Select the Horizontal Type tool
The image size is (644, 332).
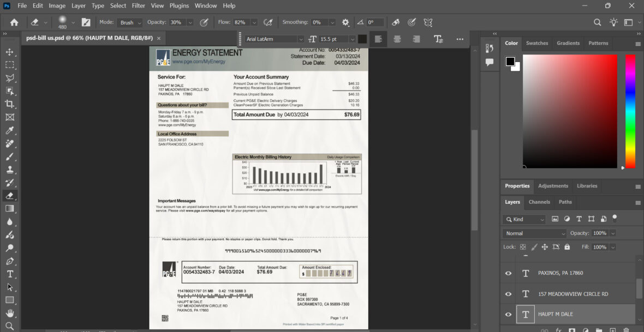[9, 274]
